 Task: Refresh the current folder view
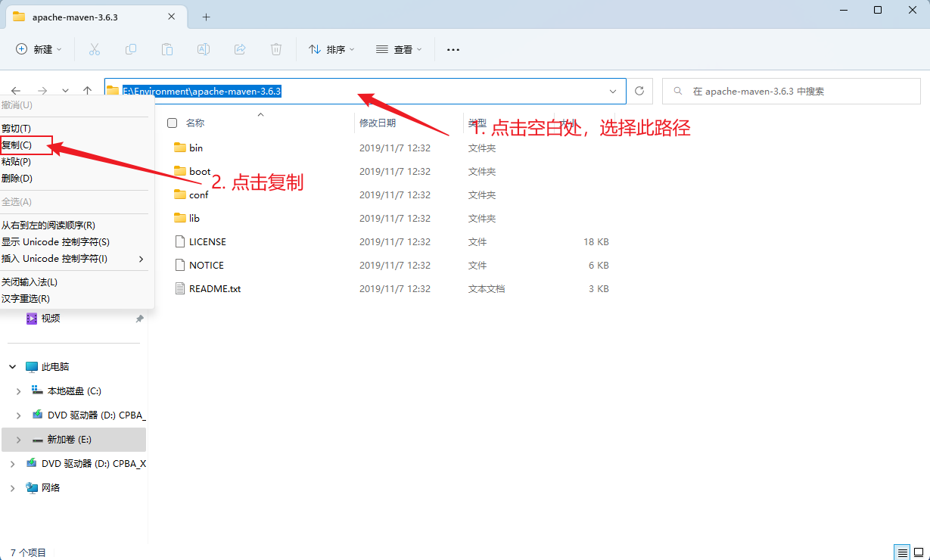(639, 91)
